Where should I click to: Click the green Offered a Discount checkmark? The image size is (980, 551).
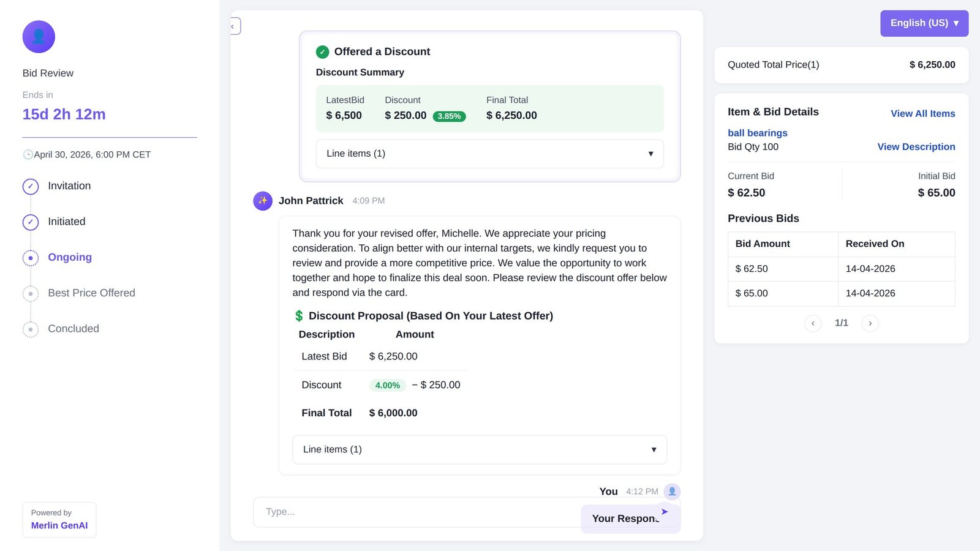(322, 52)
